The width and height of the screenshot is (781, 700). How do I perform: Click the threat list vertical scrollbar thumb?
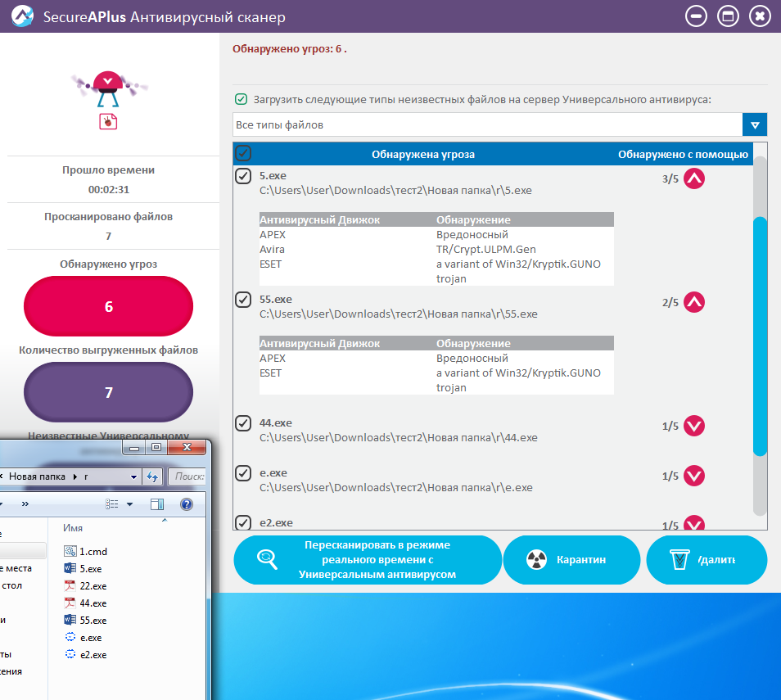pos(760,336)
